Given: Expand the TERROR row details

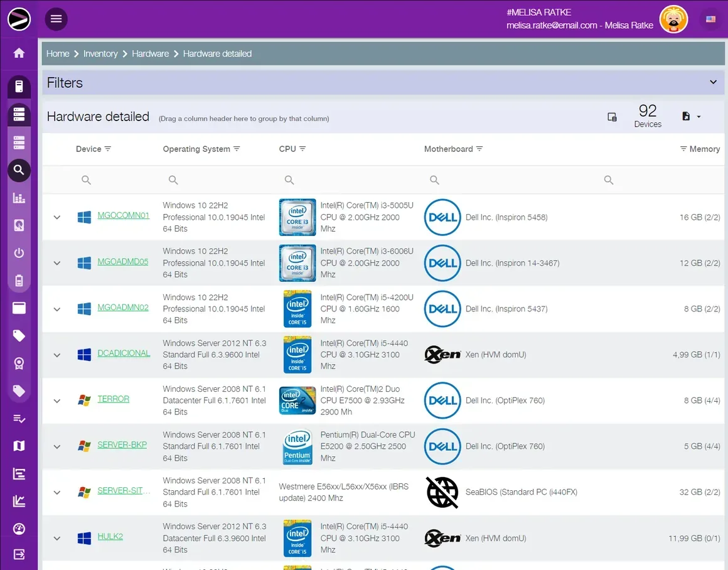Looking at the screenshot, I should pyautogui.click(x=56, y=401).
